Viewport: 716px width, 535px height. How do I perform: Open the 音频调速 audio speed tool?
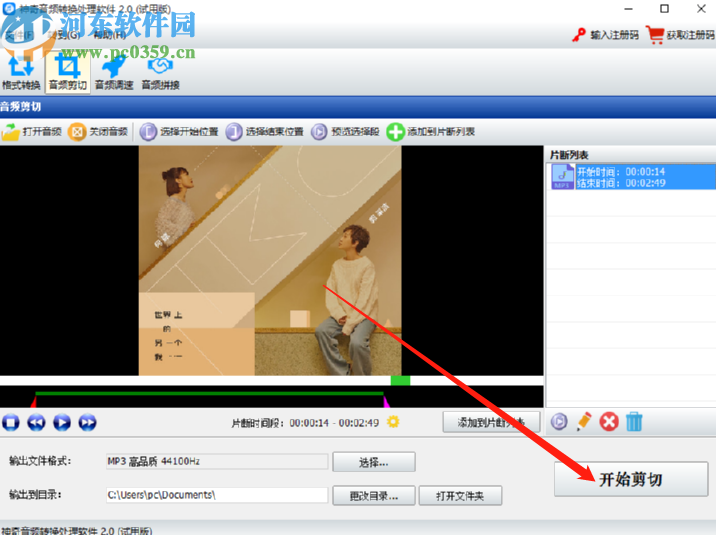[x=114, y=72]
